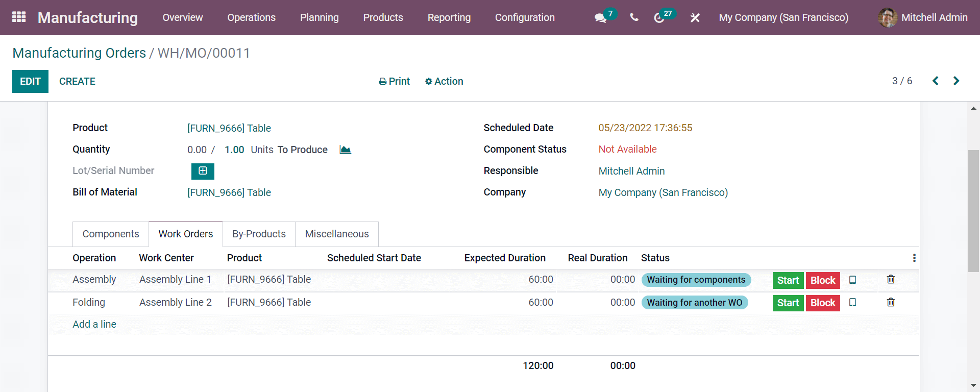Viewport: 980px width, 392px height.
Task: Start the Folding work order
Action: pos(788,303)
